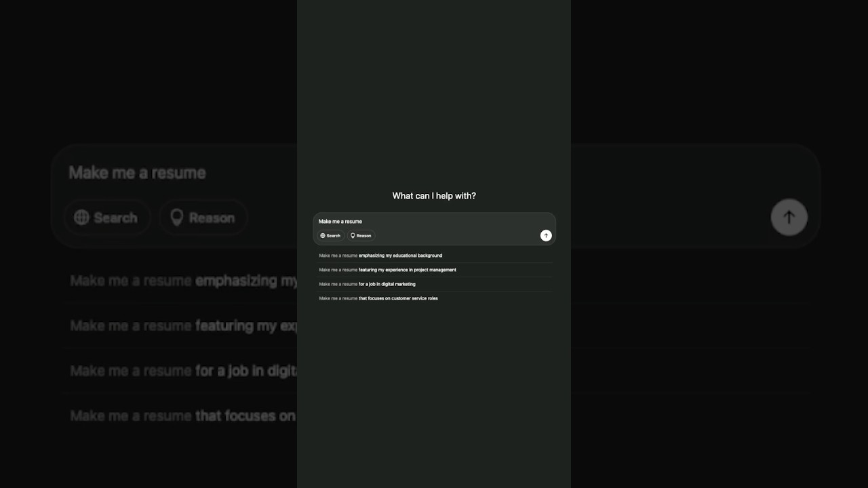Click the 'What can I help with?' heading
Screen dimensions: 868x488
pyautogui.click(x=434, y=196)
